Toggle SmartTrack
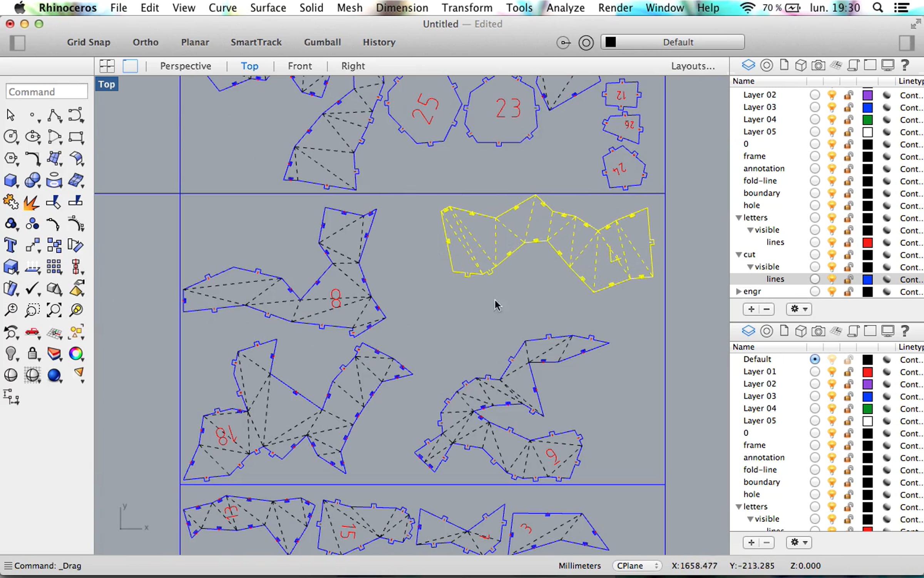The image size is (924, 578). (256, 42)
